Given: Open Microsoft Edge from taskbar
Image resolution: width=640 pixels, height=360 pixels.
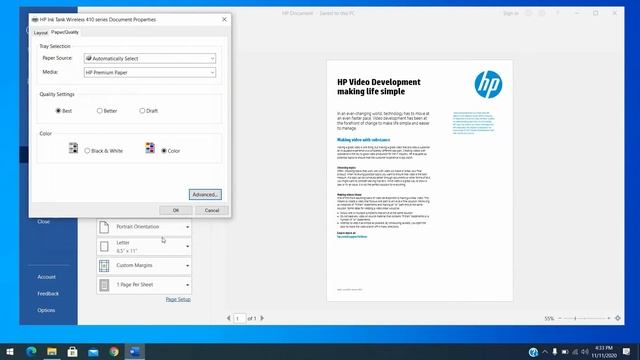Looking at the screenshot, I should click(x=31, y=351).
